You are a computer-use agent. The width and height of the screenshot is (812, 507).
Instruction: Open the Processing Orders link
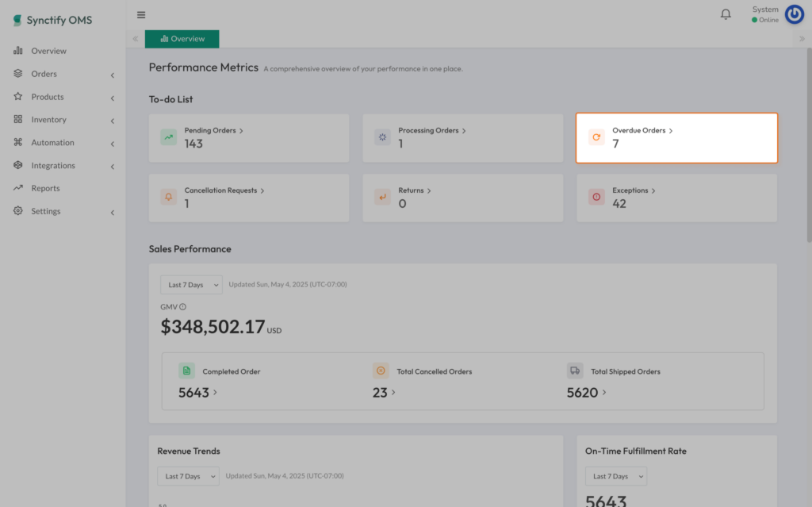click(x=432, y=131)
